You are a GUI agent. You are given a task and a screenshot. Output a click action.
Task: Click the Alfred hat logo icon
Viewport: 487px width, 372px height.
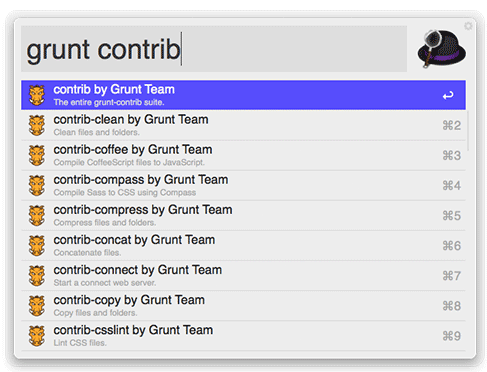442,49
